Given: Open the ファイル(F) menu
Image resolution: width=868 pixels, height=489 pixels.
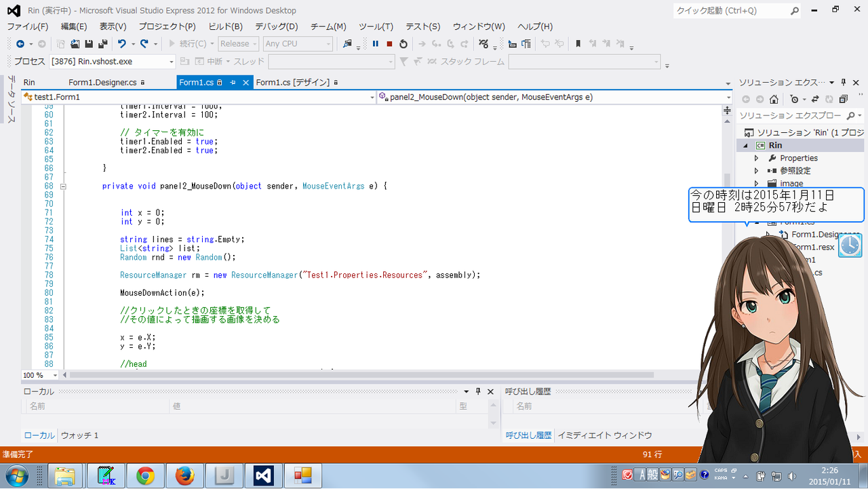Looking at the screenshot, I should tap(28, 26).
